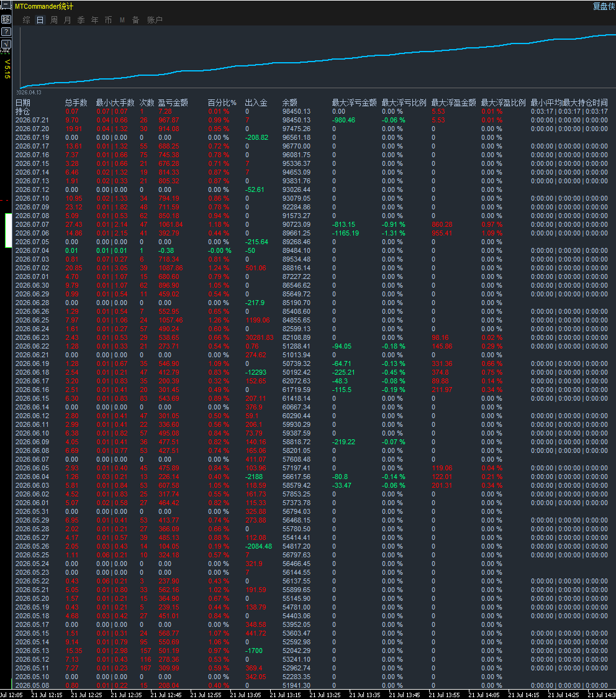Select the 日 daily statistics tab
Viewport: 616px width, 699px height.
(x=40, y=20)
